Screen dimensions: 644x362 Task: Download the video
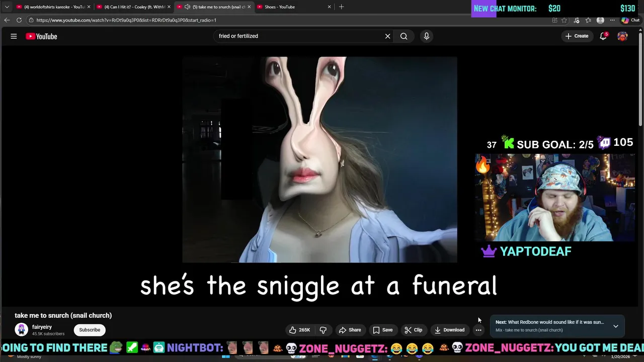[x=449, y=330]
